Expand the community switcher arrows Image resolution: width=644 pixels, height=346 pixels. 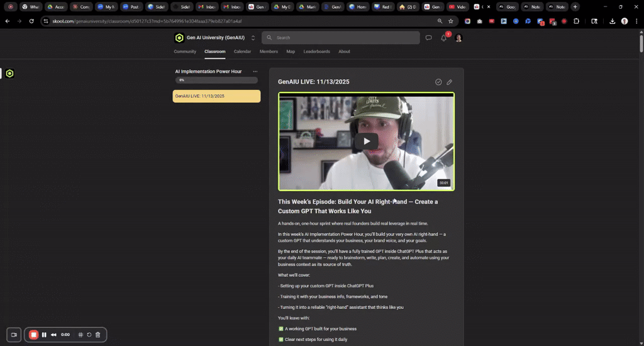(x=253, y=38)
